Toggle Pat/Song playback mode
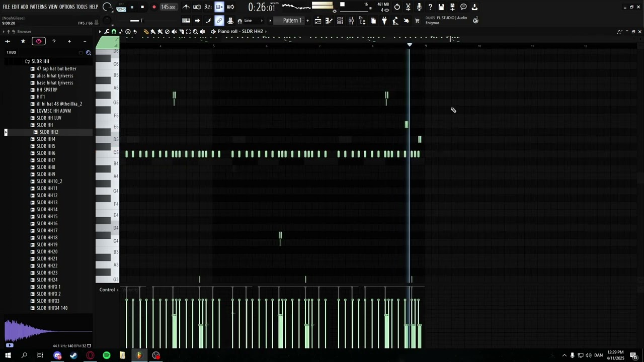The height and width of the screenshot is (362, 644). coord(121,7)
